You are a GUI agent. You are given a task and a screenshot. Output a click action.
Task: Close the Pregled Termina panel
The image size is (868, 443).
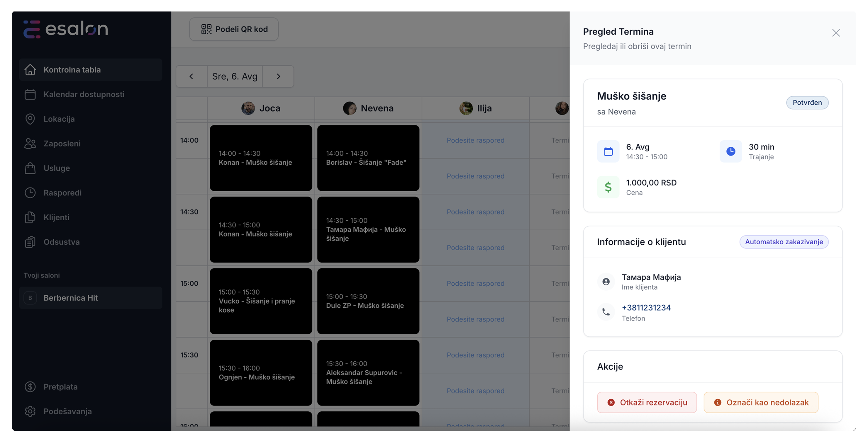[x=836, y=33]
